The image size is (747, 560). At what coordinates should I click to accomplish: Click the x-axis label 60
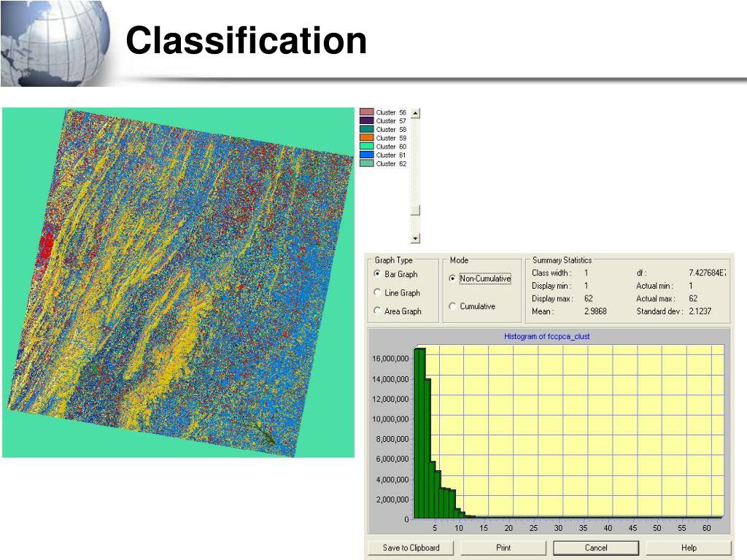706,528
